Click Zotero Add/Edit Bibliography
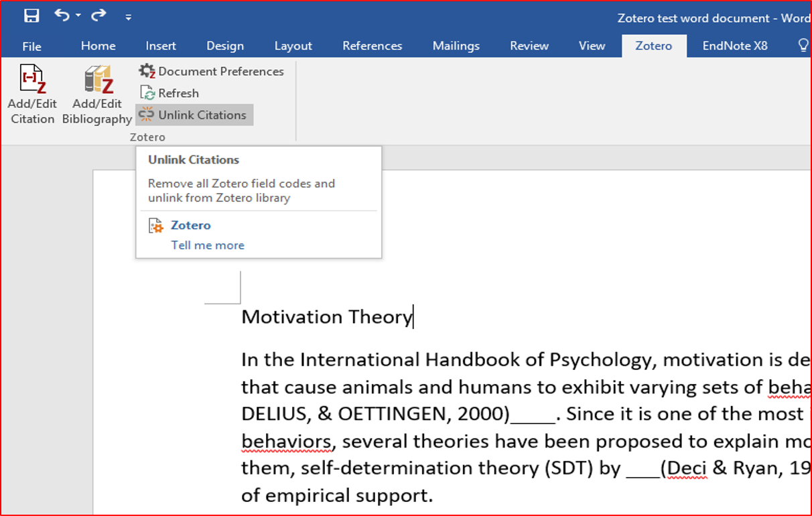812x516 pixels. pyautogui.click(x=97, y=94)
